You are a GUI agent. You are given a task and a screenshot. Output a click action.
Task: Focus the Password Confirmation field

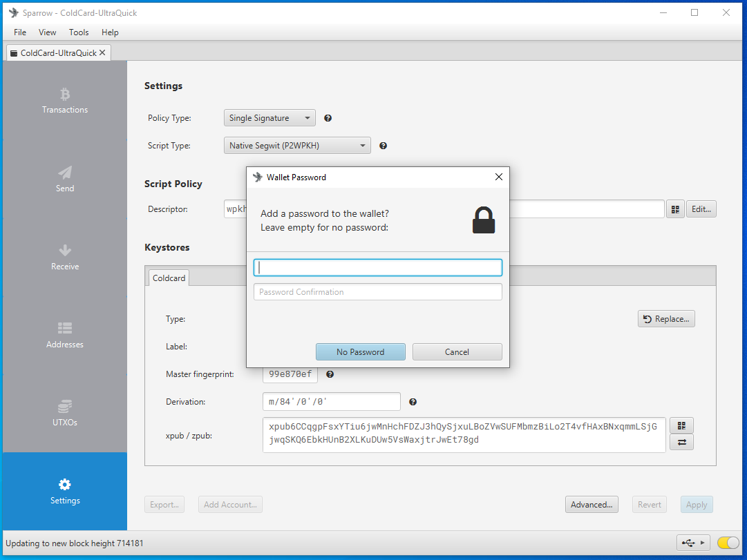click(x=378, y=292)
